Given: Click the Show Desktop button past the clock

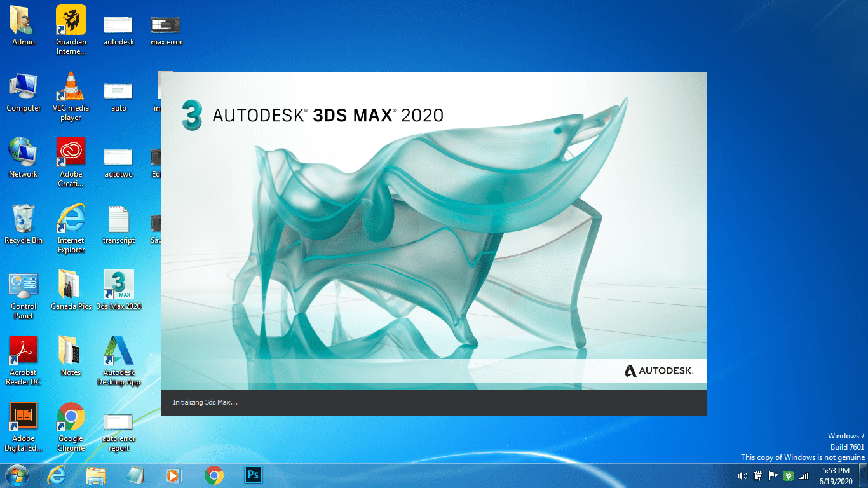Looking at the screenshot, I should coord(864,475).
